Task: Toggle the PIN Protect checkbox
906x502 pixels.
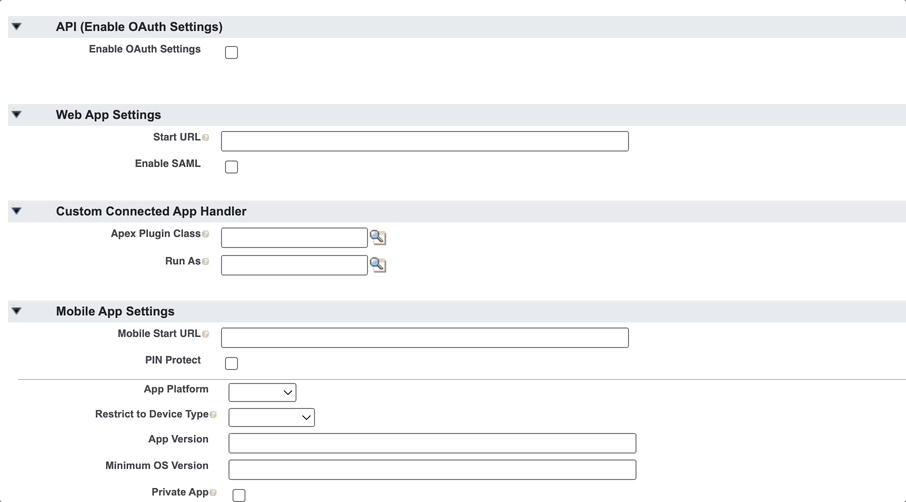Action: point(231,363)
